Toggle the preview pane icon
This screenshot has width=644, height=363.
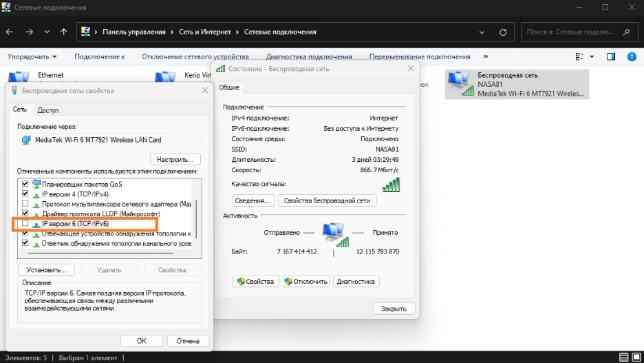(x=610, y=56)
